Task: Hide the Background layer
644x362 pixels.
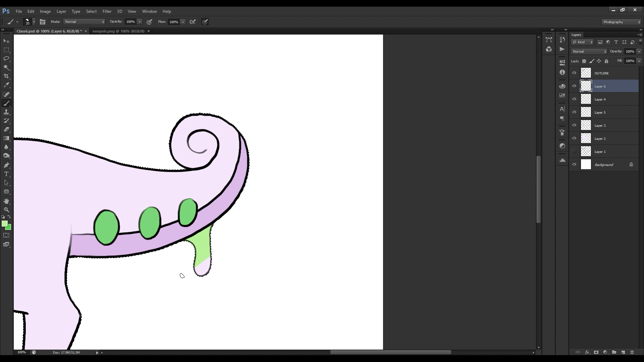Action: click(x=574, y=165)
